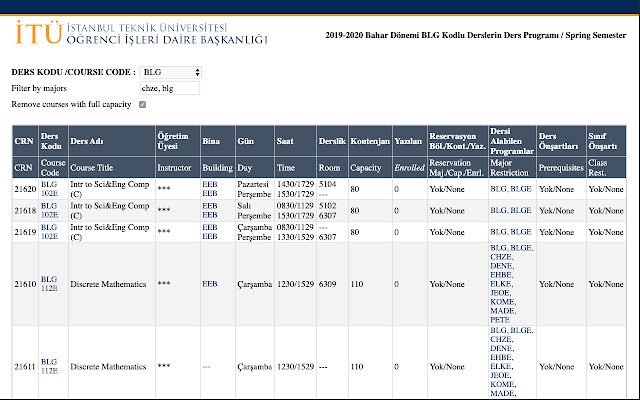The height and width of the screenshot is (400, 640).
Task: Click the Reservation Maj./Cap./Enrl. subheader
Action: tap(457, 167)
